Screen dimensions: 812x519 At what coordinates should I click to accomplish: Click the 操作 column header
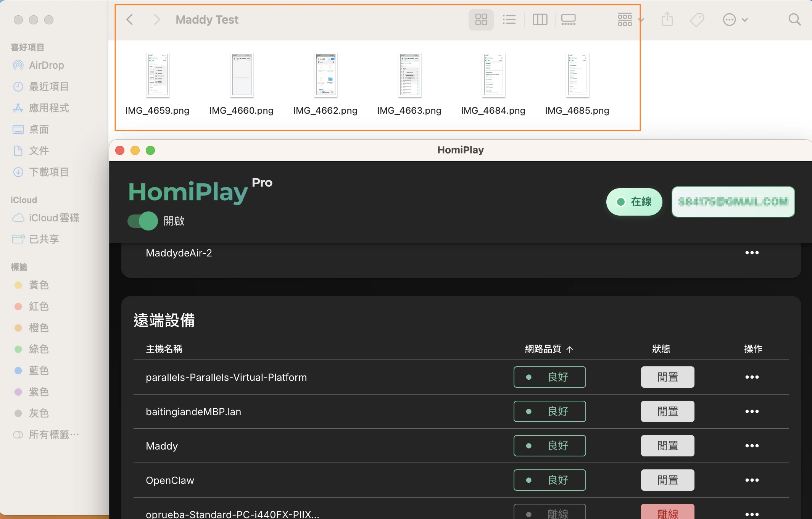pyautogui.click(x=753, y=349)
